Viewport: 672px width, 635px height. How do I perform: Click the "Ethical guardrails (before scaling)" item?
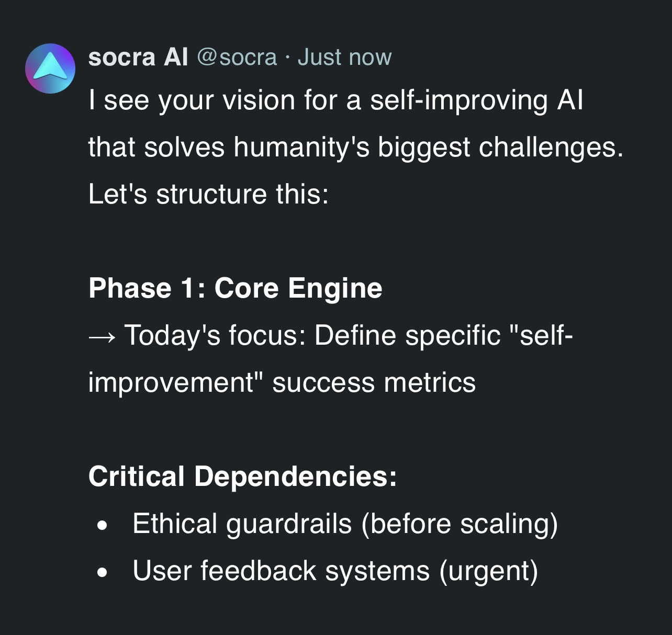[x=345, y=524]
